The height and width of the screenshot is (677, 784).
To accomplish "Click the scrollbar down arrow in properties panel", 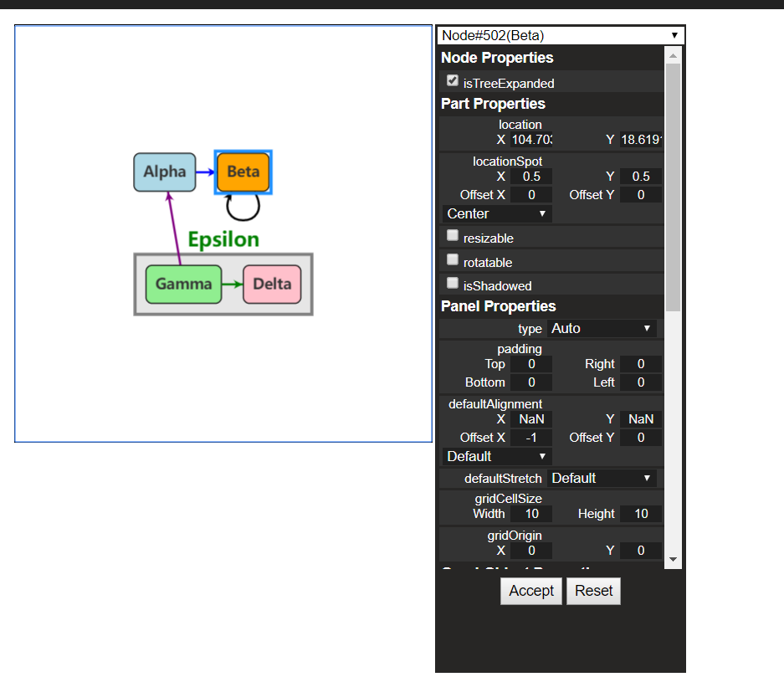I will 673,560.
